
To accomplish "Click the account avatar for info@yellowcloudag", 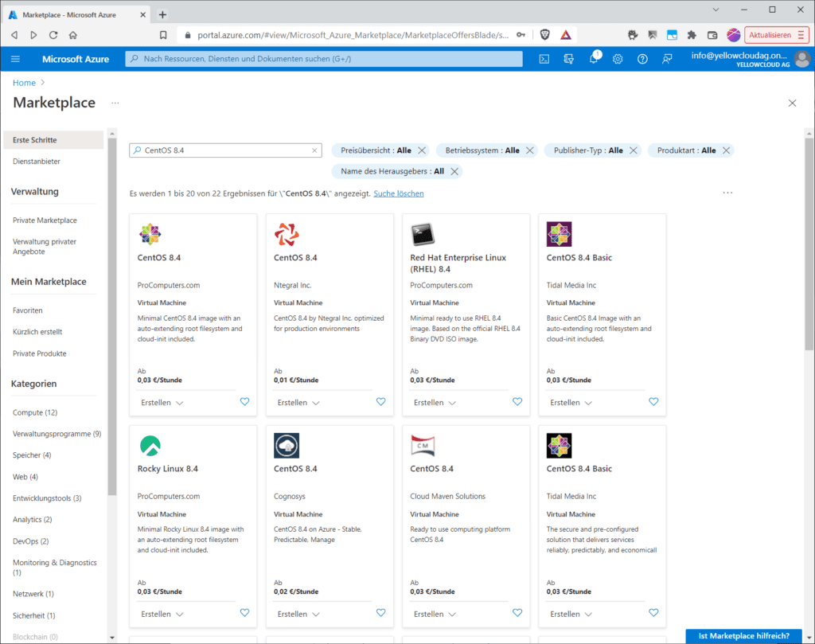I will [x=802, y=59].
